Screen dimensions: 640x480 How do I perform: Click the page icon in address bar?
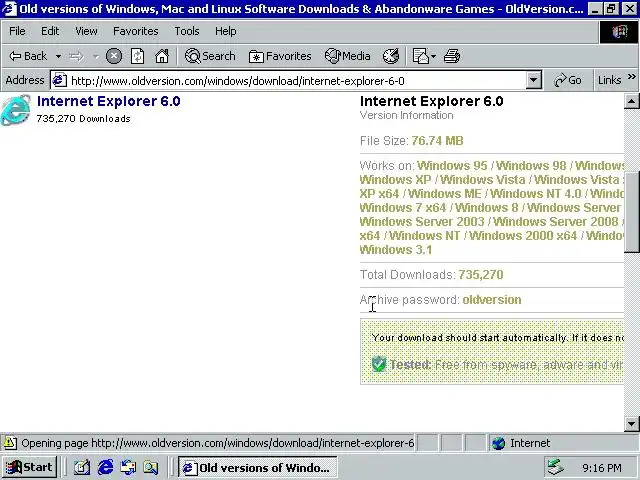click(x=59, y=80)
